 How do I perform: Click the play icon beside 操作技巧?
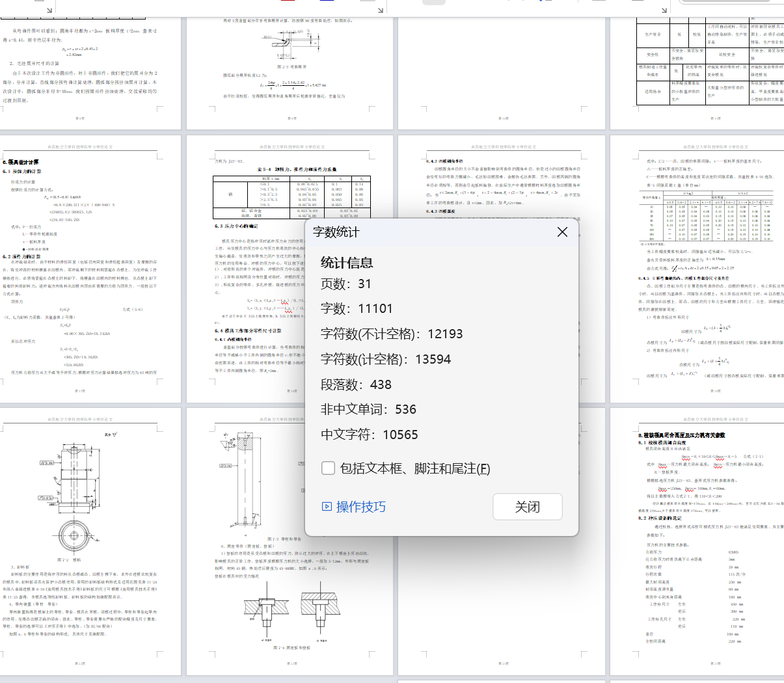[327, 506]
